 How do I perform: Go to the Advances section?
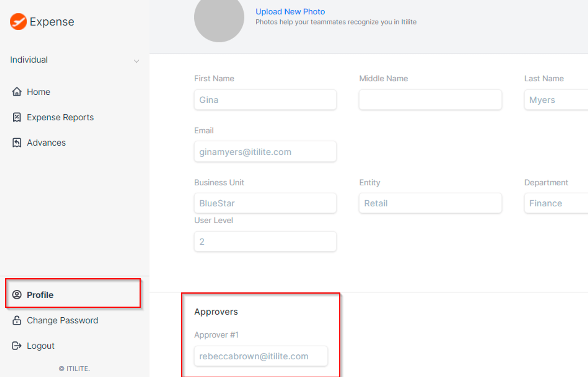[46, 143]
